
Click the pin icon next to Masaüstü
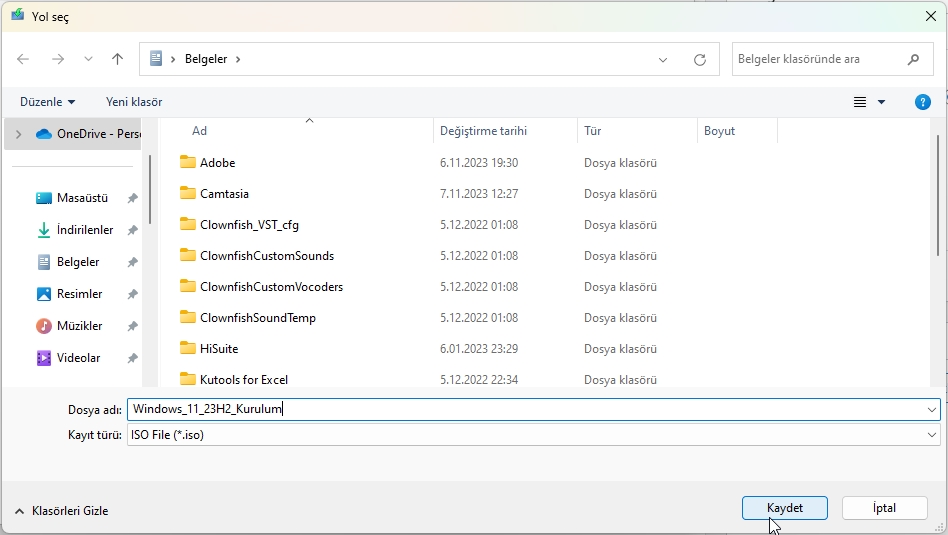[x=132, y=198]
